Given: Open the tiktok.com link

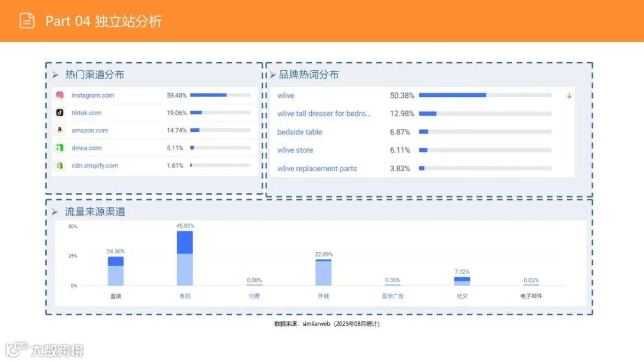Looking at the screenshot, I should 86,113.
